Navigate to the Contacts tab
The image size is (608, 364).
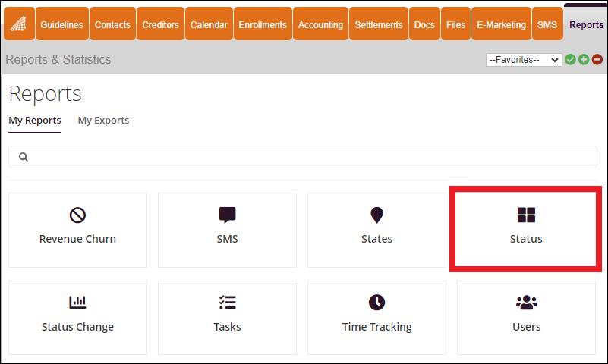(112, 24)
